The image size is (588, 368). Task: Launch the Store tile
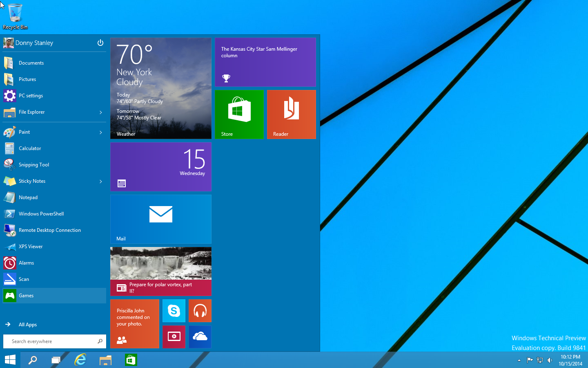pyautogui.click(x=239, y=114)
